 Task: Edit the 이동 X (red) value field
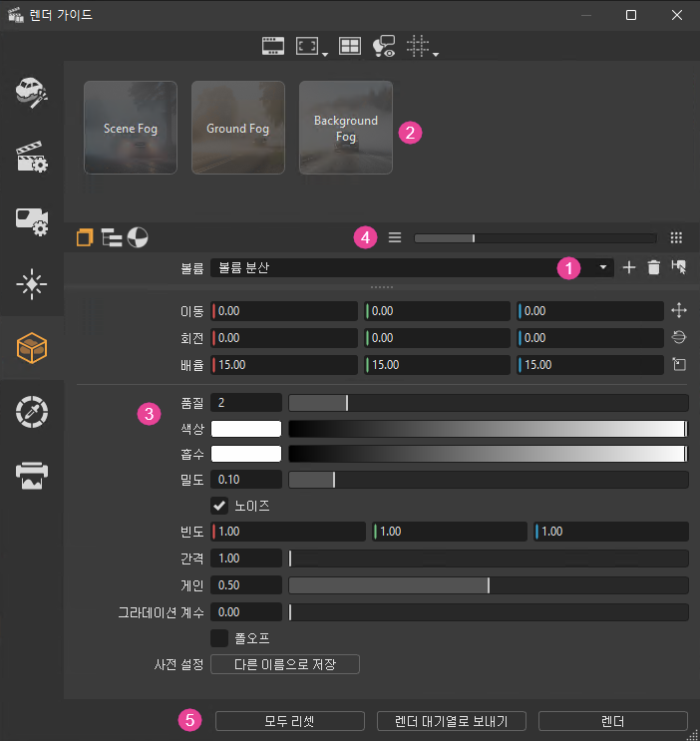tap(284, 311)
